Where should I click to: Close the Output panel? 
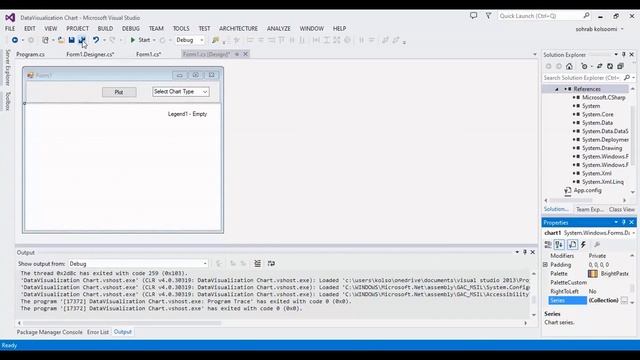533,252
